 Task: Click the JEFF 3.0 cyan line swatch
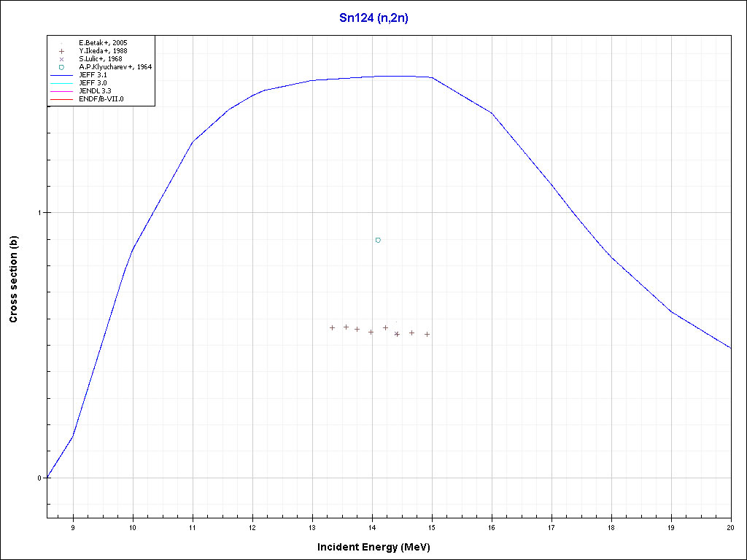click(62, 83)
